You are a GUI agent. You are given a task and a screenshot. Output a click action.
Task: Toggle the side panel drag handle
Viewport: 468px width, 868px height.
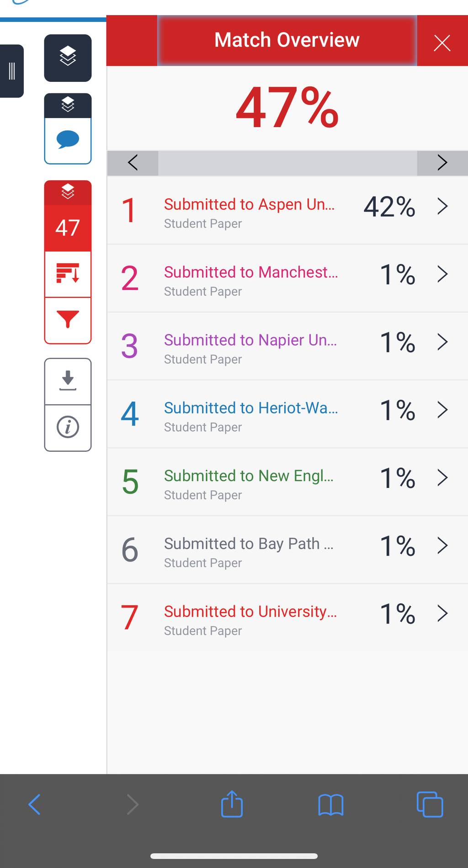point(12,71)
